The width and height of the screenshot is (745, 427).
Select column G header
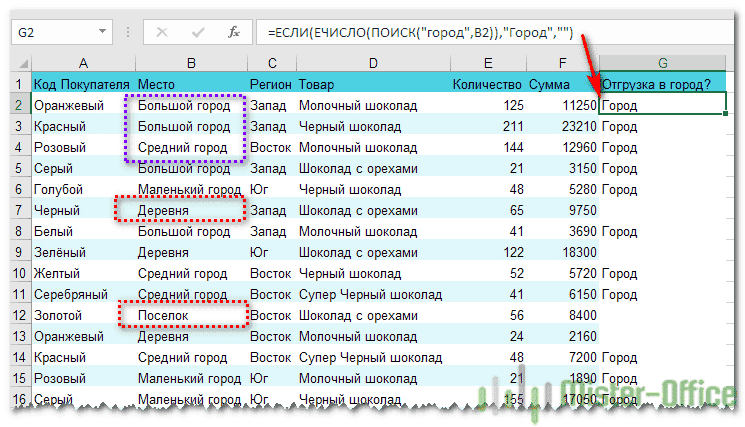pos(662,63)
